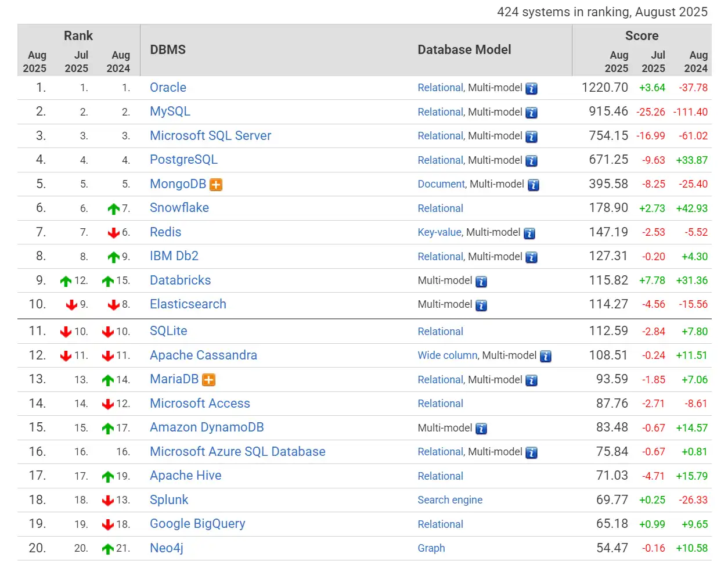This screenshot has height=561, width=728.
Task: Open the Google BigQuery link
Action: click(x=197, y=524)
